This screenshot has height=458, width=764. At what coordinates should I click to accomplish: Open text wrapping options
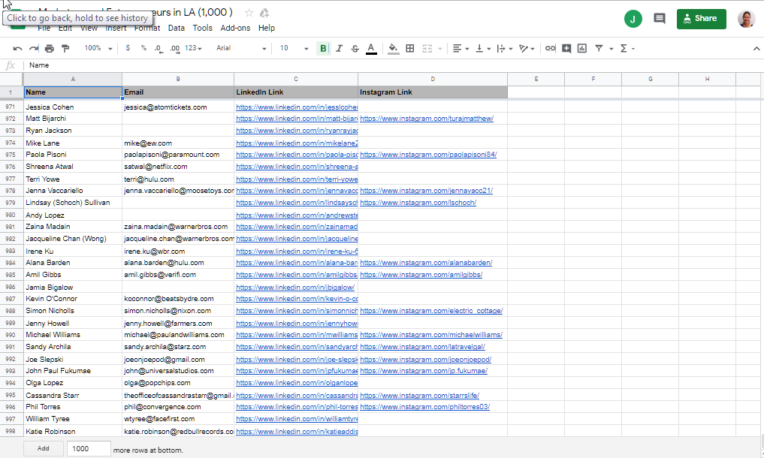pyautogui.click(x=504, y=48)
